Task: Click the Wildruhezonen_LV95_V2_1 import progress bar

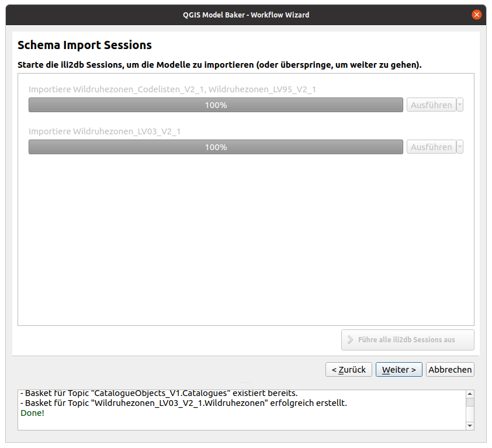Action: pos(216,105)
